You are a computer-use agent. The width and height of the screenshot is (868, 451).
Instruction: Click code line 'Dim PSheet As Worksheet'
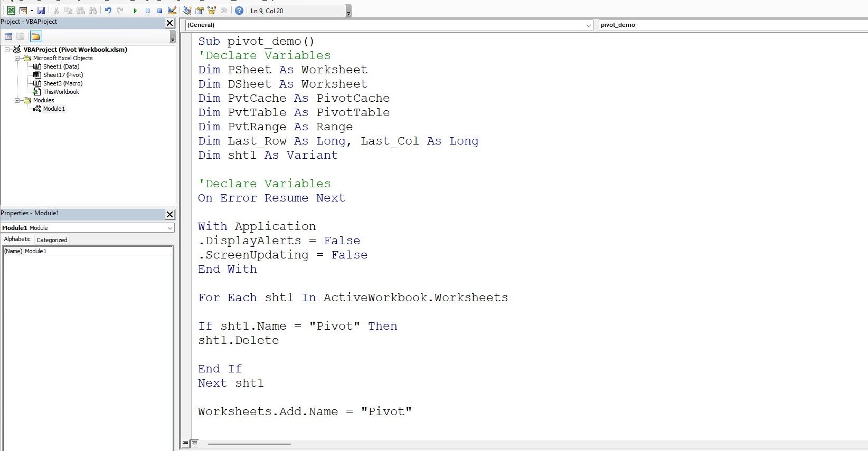282,70
